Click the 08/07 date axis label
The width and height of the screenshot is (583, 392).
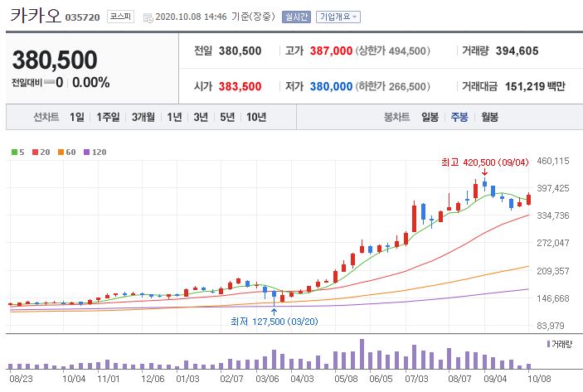click(460, 379)
